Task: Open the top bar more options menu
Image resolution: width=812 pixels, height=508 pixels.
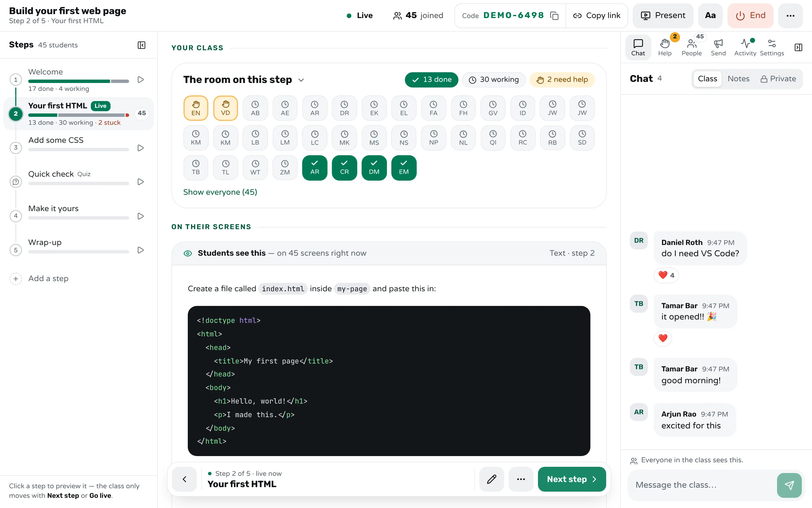Action: [x=791, y=16]
